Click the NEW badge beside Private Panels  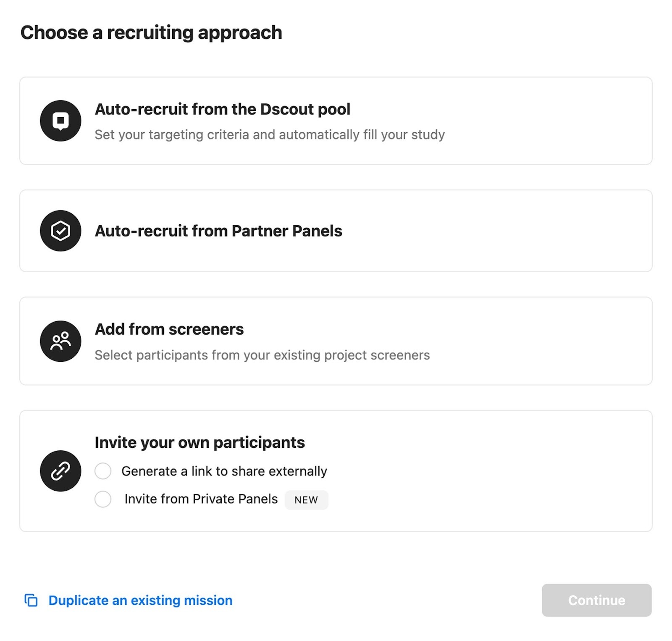(306, 500)
